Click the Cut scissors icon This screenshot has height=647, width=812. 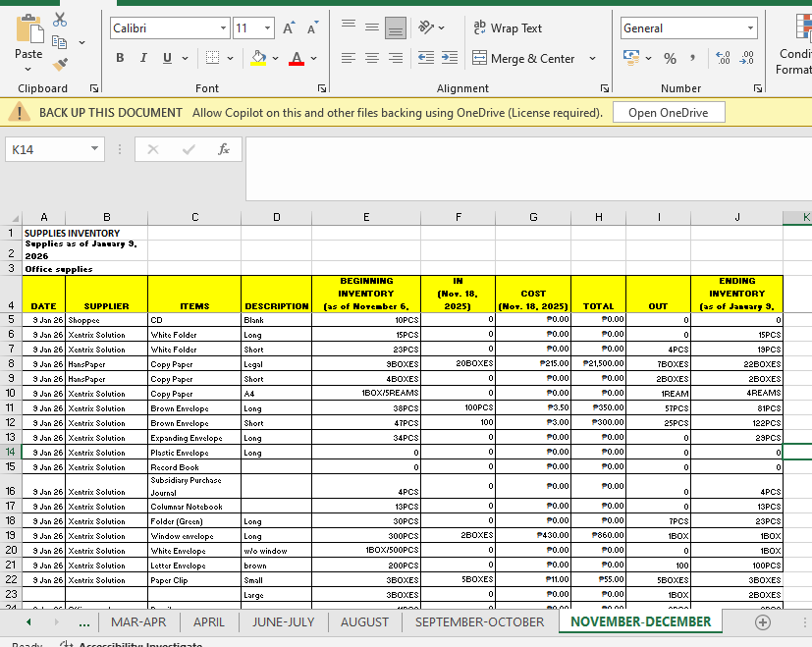click(x=60, y=20)
